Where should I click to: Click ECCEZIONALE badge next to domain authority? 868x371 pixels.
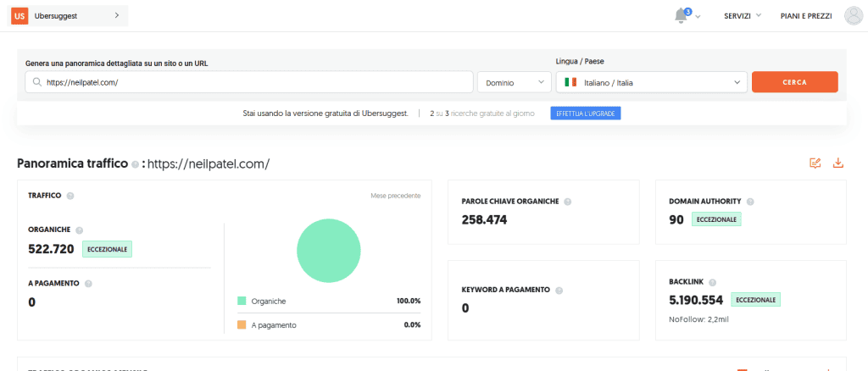716,219
